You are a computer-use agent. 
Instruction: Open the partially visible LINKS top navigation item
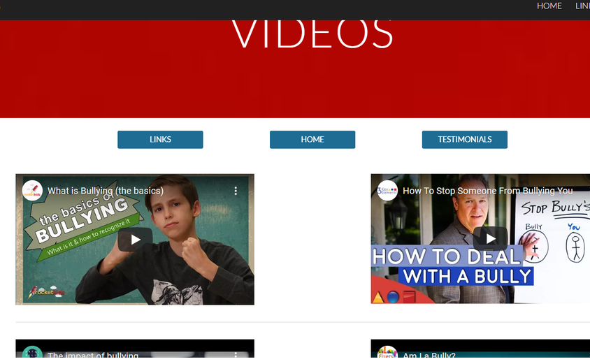coord(582,6)
